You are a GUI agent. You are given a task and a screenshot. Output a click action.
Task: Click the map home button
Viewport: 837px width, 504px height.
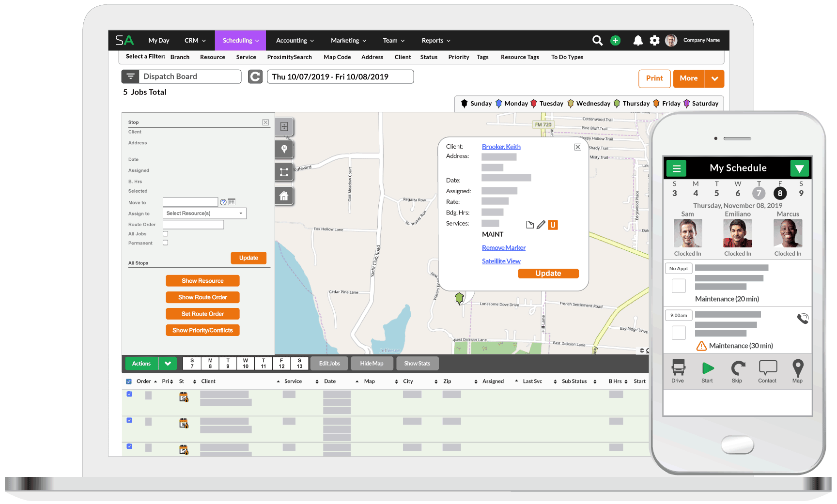coord(284,196)
